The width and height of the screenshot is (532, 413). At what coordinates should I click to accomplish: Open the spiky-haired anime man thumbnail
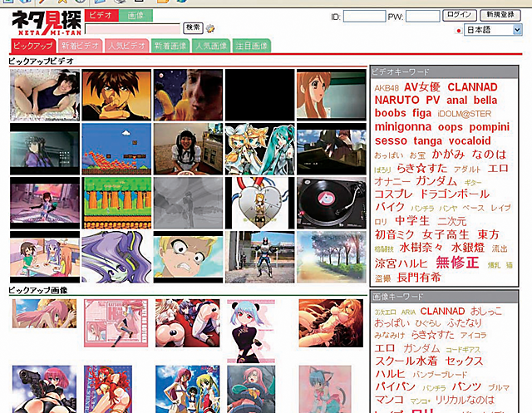[116, 95]
